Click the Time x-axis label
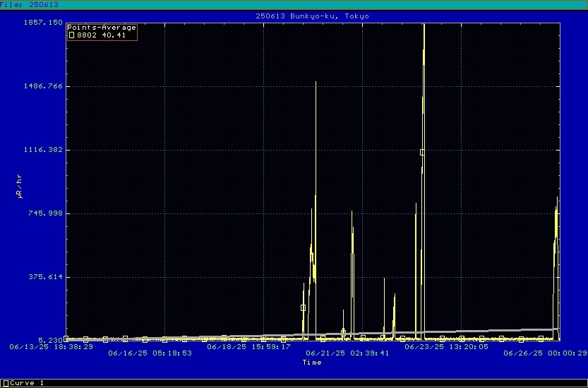Screen dimensions: 588x388 (x=311, y=363)
